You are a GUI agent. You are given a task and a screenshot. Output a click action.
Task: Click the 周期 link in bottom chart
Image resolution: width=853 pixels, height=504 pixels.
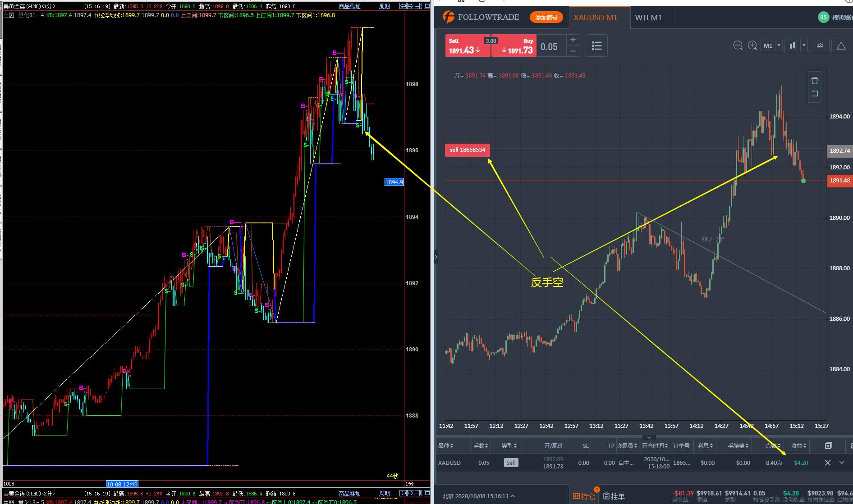pos(384,494)
